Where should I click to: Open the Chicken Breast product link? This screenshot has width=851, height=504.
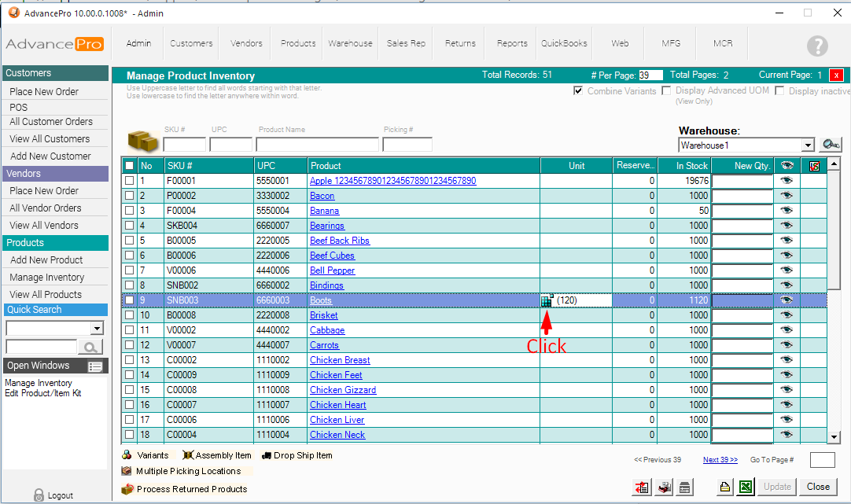click(340, 360)
